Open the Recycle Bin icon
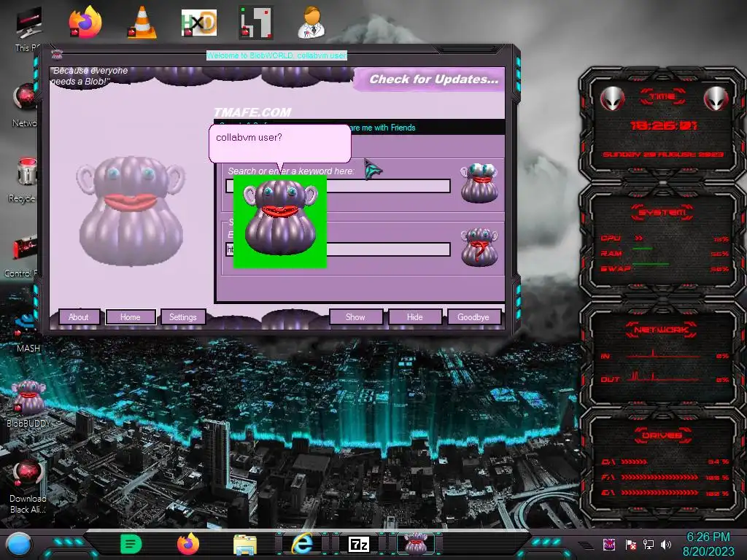 coord(24,180)
